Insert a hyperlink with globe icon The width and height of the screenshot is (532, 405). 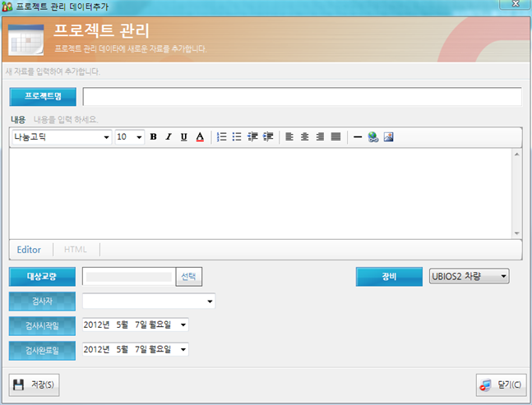373,137
